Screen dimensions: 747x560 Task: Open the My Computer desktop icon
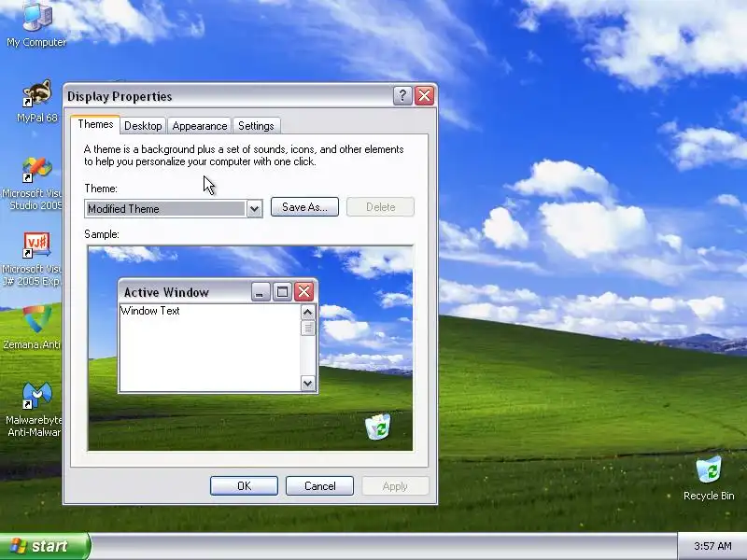[x=36, y=24]
